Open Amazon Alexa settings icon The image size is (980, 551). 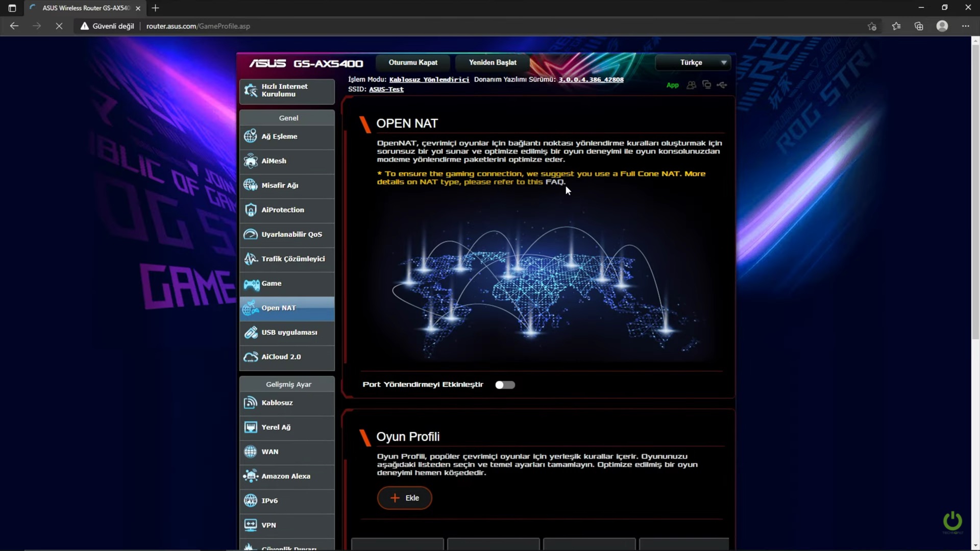click(x=251, y=476)
